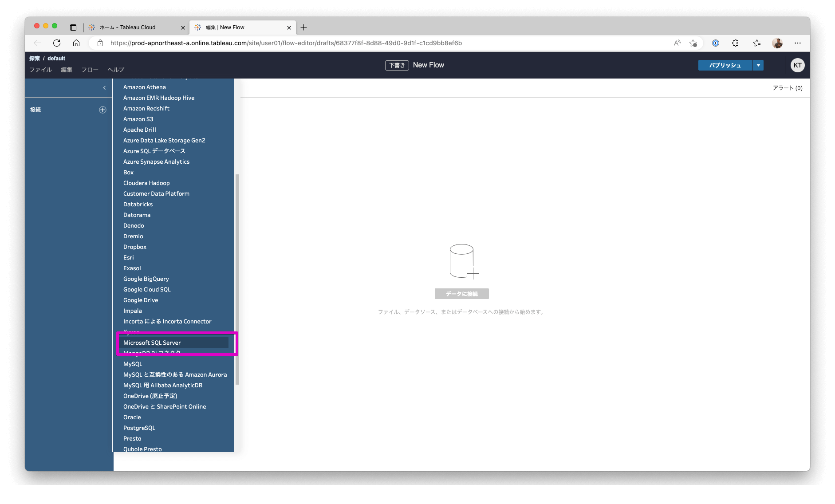835x504 pixels.
Task: Select the Exasol connector
Action: [x=173, y=268]
